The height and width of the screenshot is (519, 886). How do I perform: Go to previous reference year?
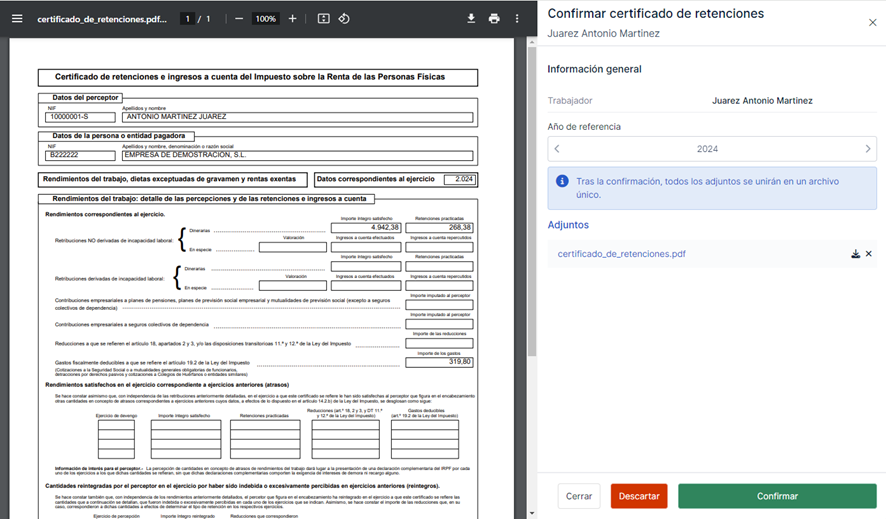tap(557, 149)
